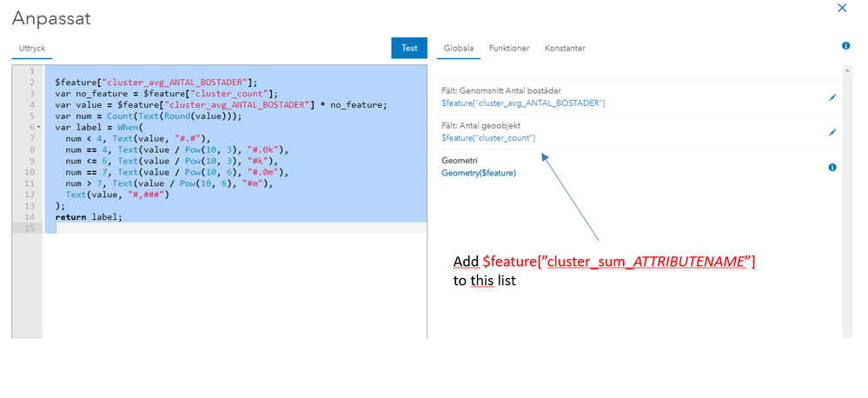This screenshot has width=868, height=398.
Task: Open the Konstanter tab
Action: pos(565,49)
